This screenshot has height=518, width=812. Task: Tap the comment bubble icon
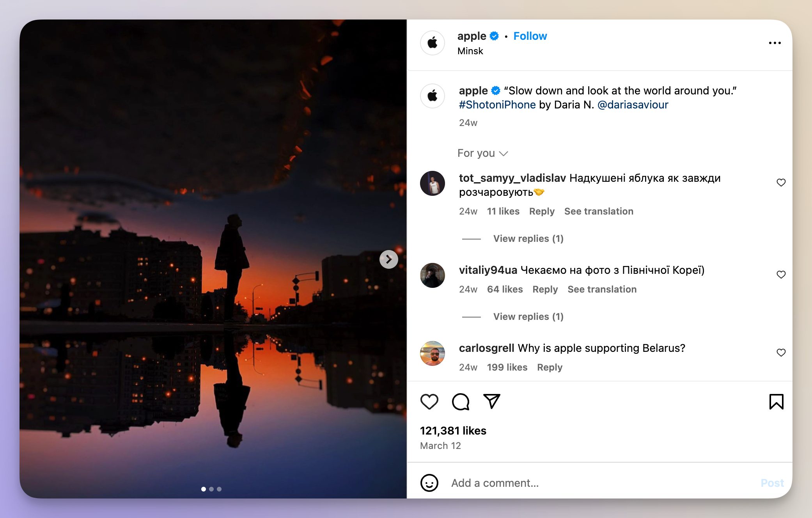461,401
